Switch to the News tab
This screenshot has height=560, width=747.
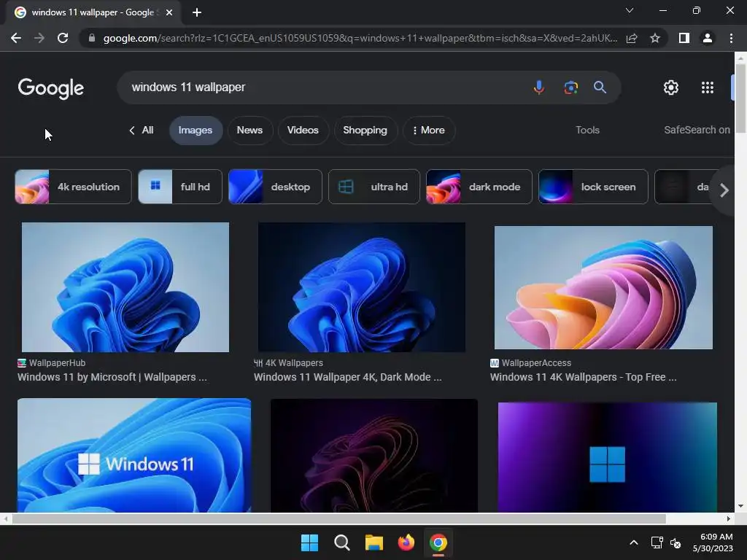pyautogui.click(x=249, y=130)
